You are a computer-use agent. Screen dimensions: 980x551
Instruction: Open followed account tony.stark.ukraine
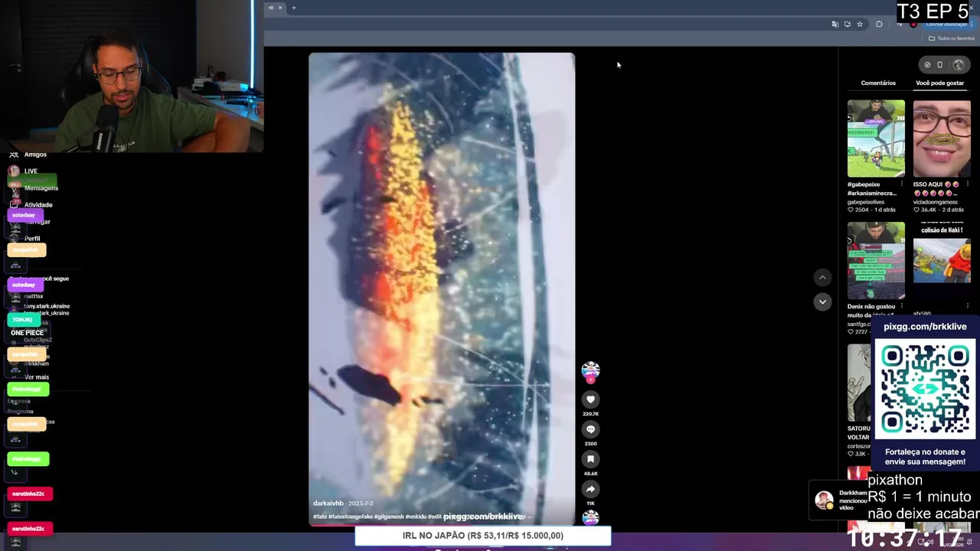[47, 306]
